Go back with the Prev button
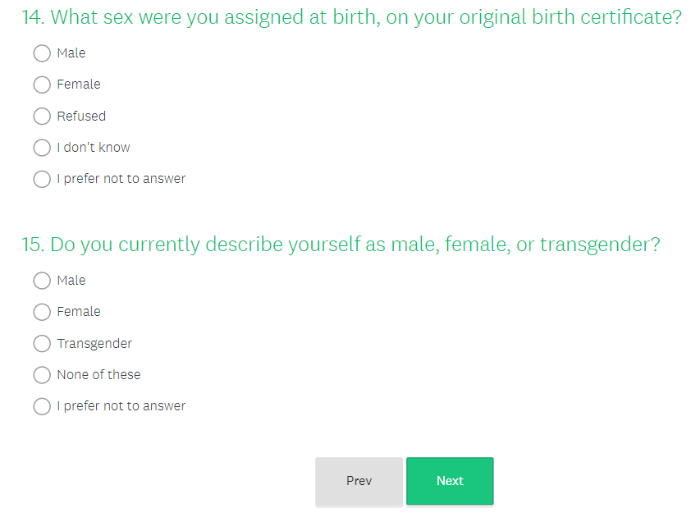 point(359,481)
